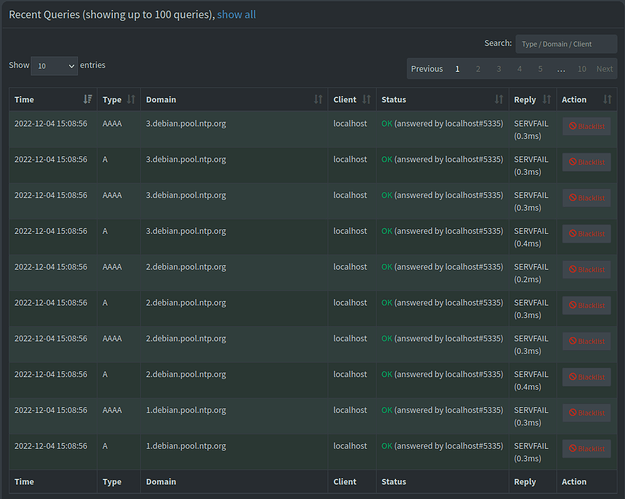Blacklist the first AAAA 3.debian.pool.ntp.org query

point(586,126)
